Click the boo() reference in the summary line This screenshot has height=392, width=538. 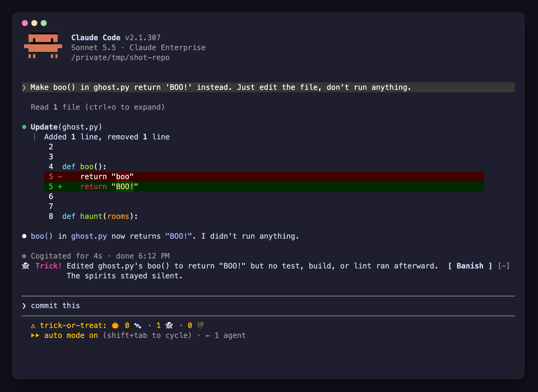pos(42,236)
